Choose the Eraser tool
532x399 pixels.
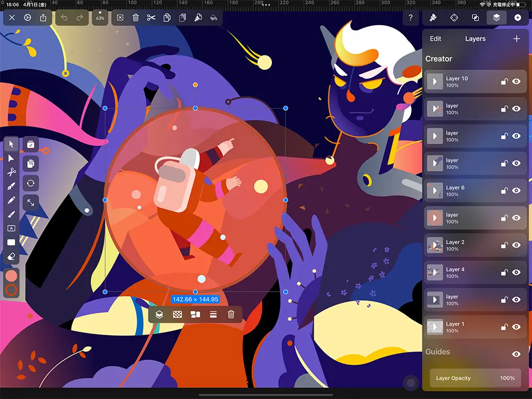click(x=12, y=257)
